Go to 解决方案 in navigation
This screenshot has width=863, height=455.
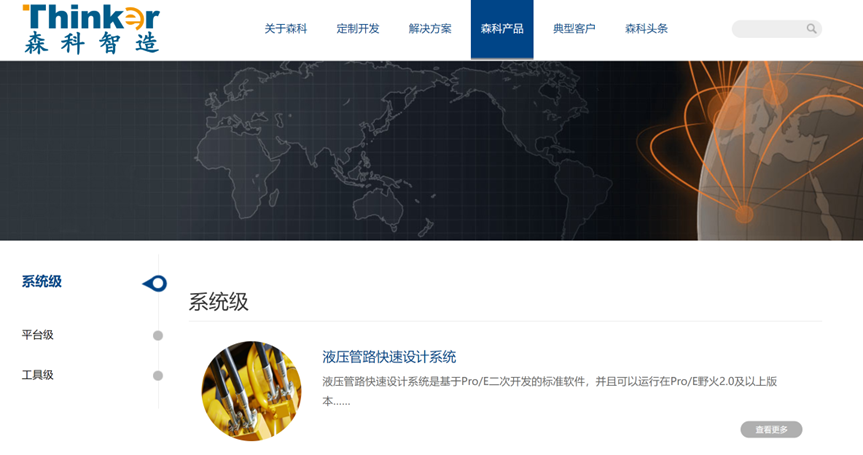[x=430, y=29]
